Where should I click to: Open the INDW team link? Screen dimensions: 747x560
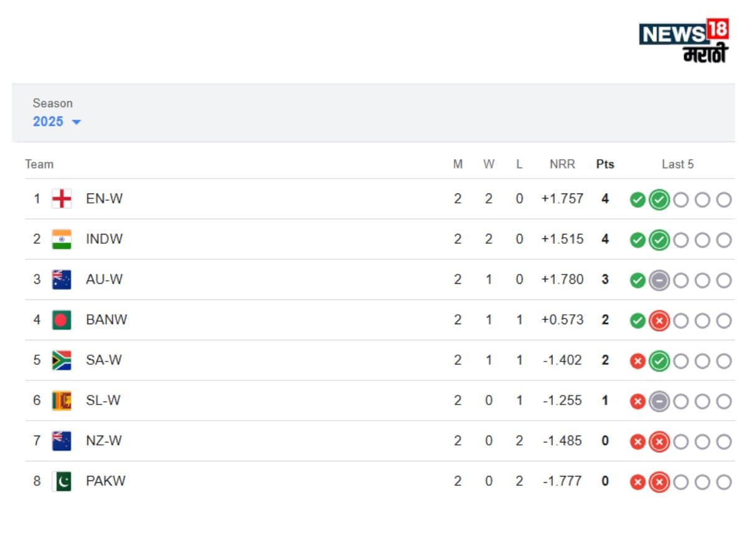(104, 240)
